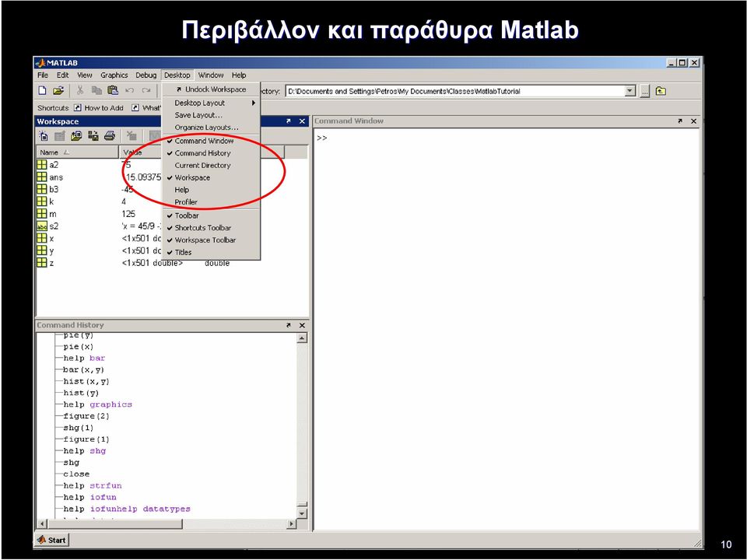The height and width of the screenshot is (560, 747).
Task: Sort Workspace by the Name column header
Action: pyautogui.click(x=78, y=152)
